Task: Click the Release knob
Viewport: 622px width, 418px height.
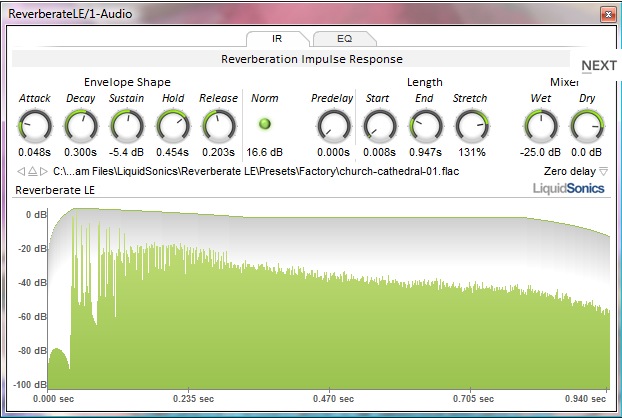Action: click(218, 125)
